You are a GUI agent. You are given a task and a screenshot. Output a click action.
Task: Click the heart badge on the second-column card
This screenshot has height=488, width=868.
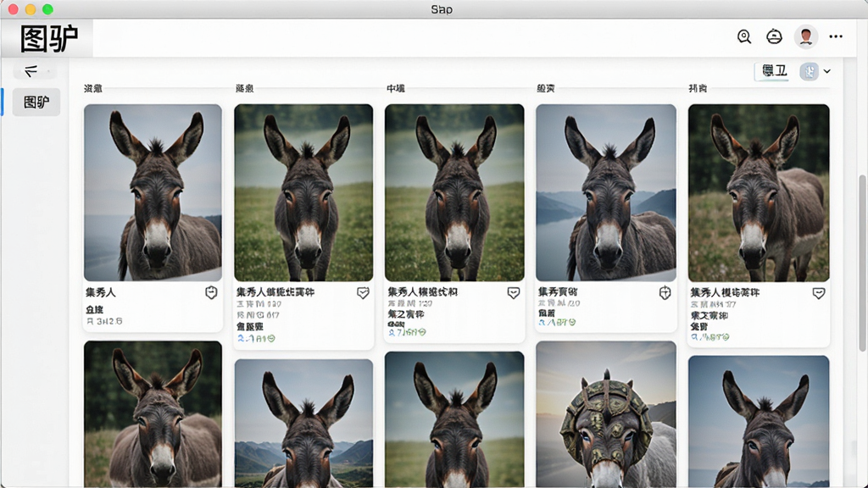(x=363, y=292)
